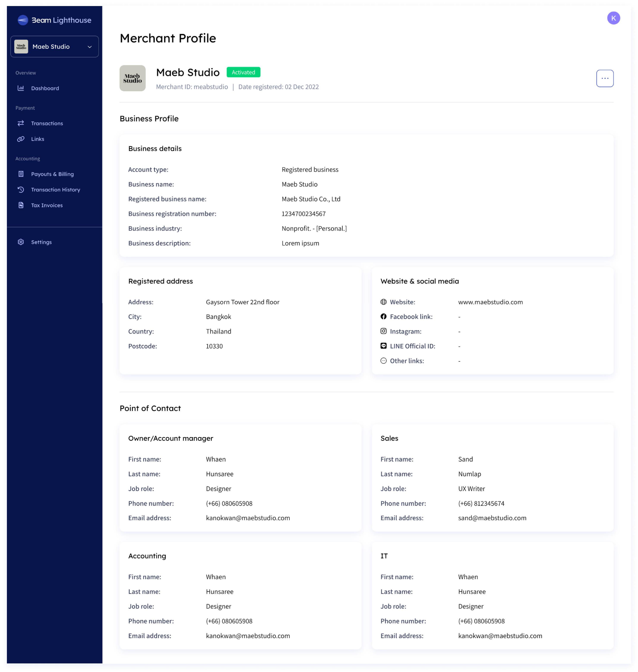Click the Dashboard chart icon
638x672 pixels.
click(21, 88)
